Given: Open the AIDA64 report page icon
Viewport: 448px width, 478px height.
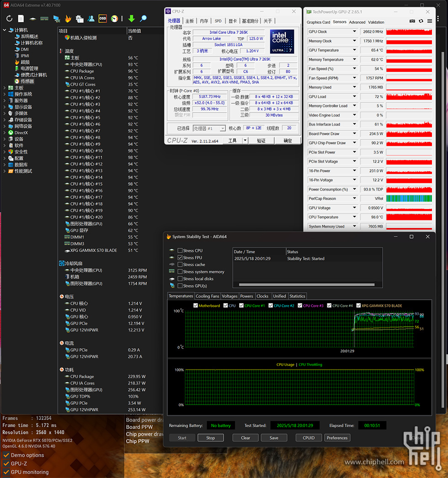Looking at the screenshot, I should pyautogui.click(x=21, y=19).
